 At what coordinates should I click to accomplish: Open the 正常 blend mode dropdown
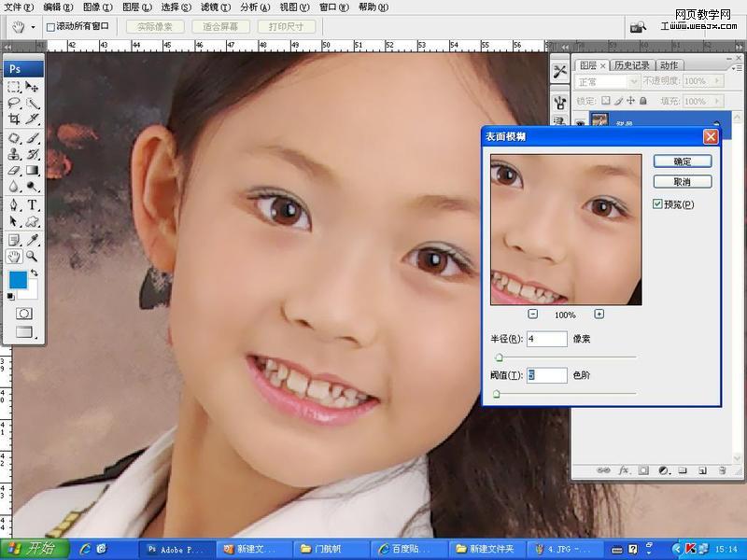tap(605, 82)
